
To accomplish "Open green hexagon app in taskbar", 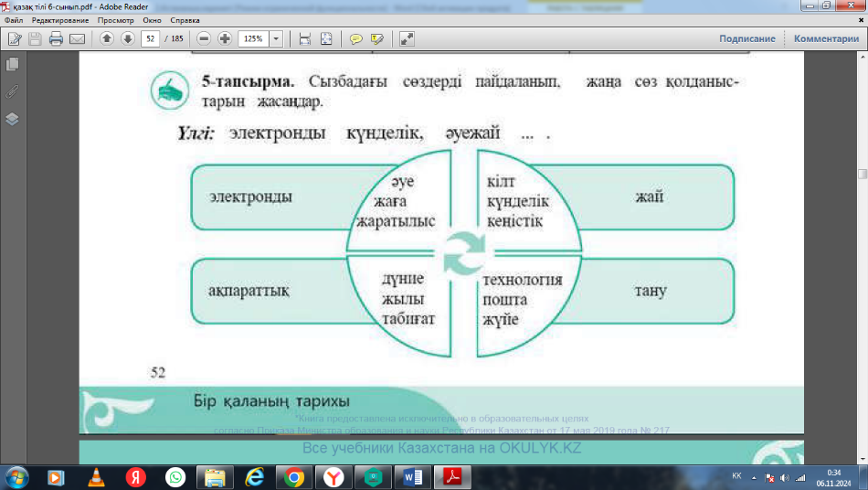I will [x=373, y=477].
